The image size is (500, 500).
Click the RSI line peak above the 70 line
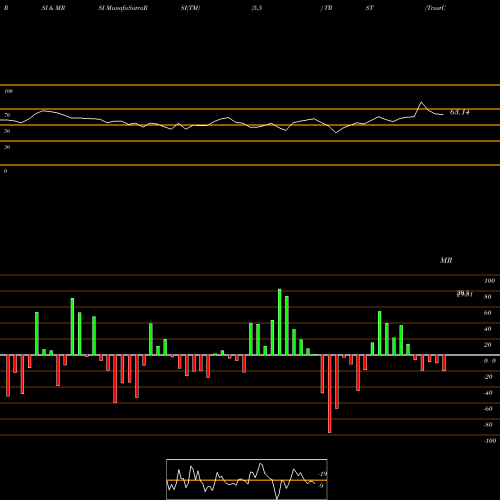(421, 102)
